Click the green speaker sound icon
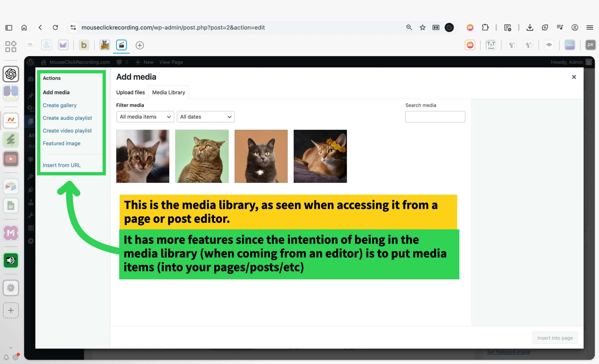Viewport: 599px width, 364px height. (x=11, y=261)
